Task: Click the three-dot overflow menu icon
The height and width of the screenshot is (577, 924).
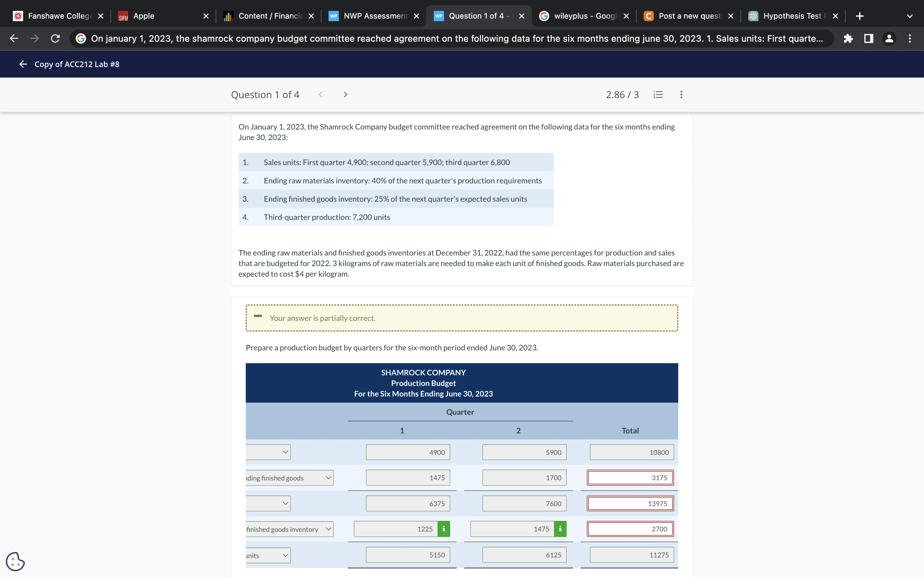Action: pyautogui.click(x=681, y=94)
